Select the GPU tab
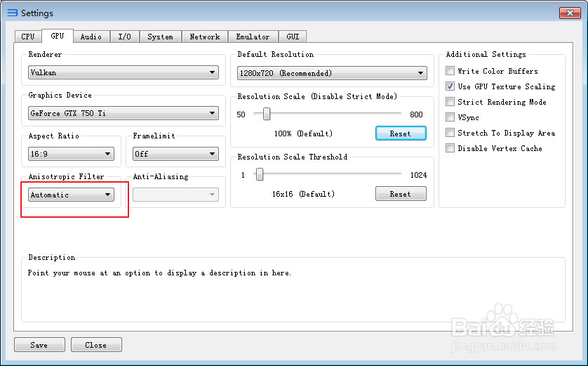The image size is (588, 366). (x=58, y=36)
